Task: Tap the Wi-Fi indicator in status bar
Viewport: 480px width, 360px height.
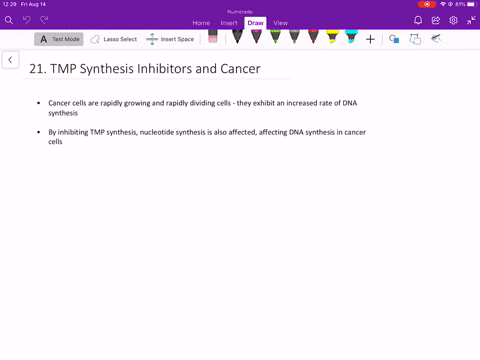Action: [x=443, y=4]
